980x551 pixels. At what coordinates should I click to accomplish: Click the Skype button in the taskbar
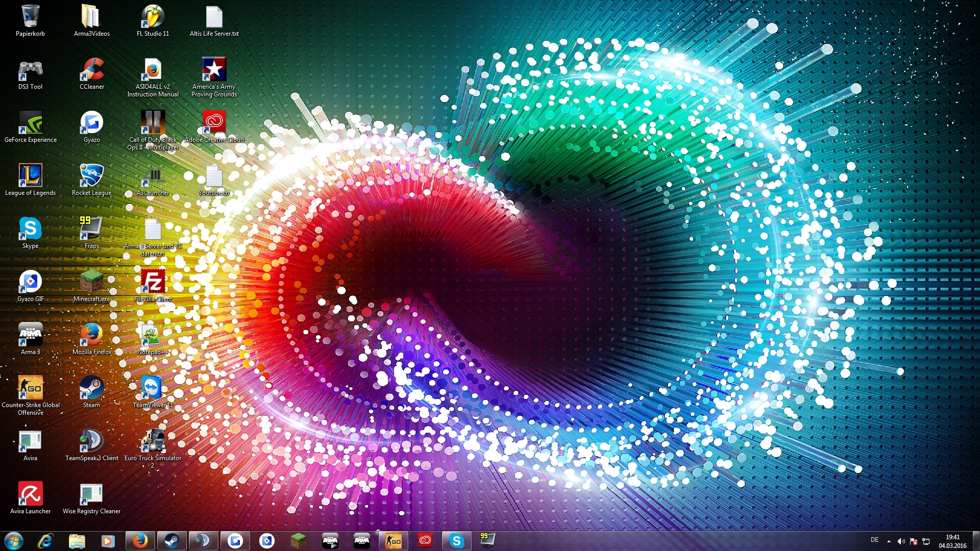(456, 540)
